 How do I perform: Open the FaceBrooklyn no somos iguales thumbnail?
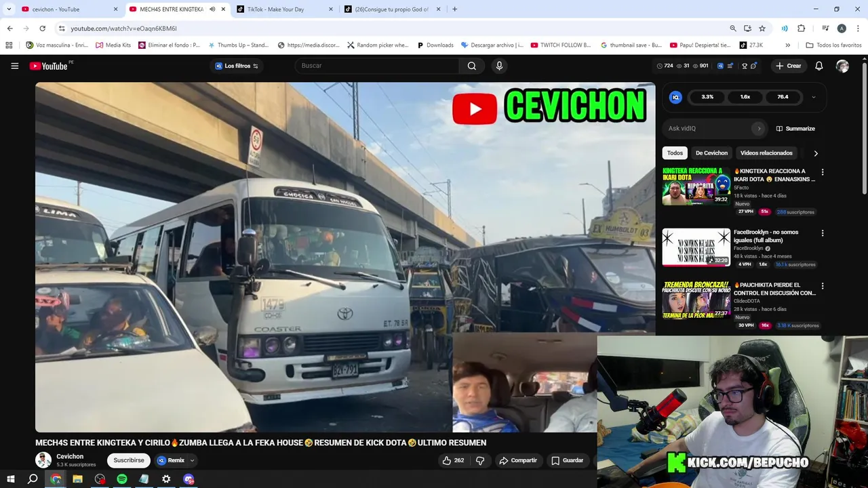696,247
